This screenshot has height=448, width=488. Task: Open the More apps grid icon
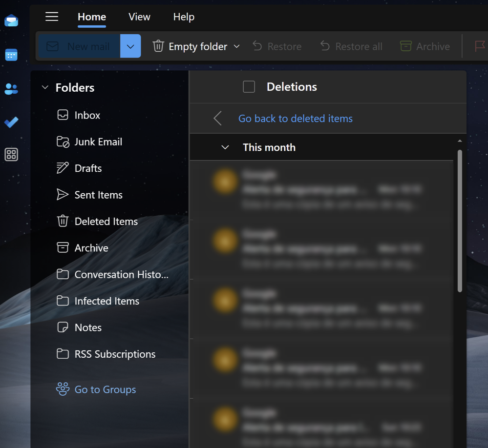click(11, 155)
